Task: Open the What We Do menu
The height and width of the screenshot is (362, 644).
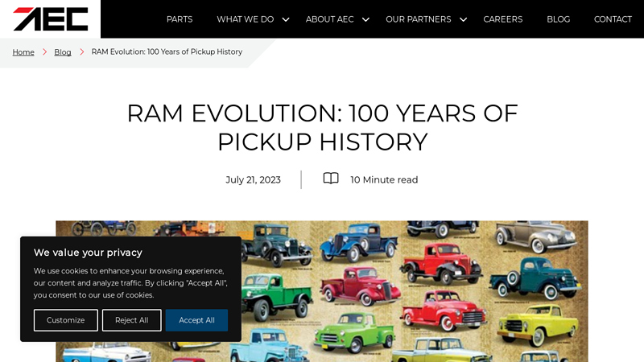Action: pos(246,19)
